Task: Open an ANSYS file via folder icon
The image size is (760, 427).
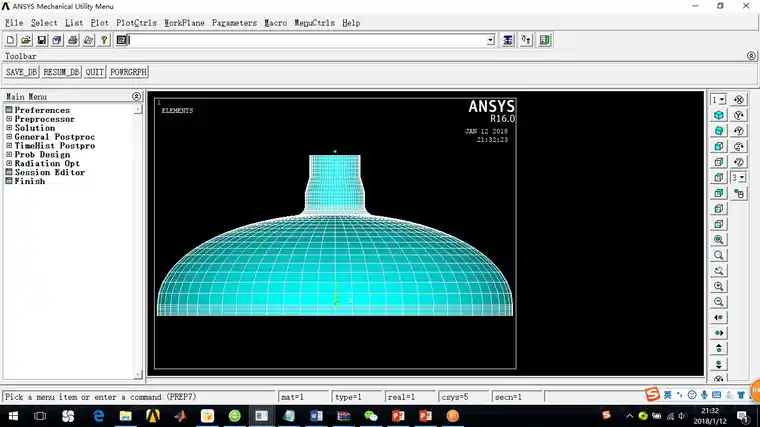Action: point(26,40)
